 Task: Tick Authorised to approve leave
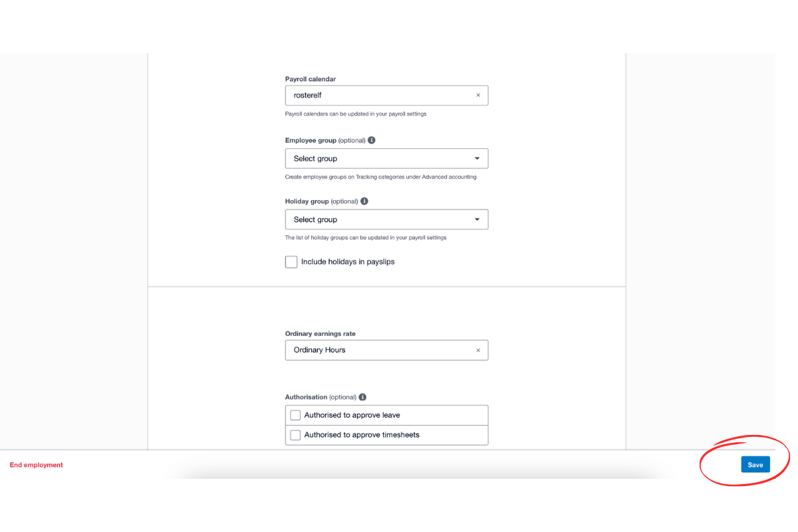pyautogui.click(x=295, y=414)
